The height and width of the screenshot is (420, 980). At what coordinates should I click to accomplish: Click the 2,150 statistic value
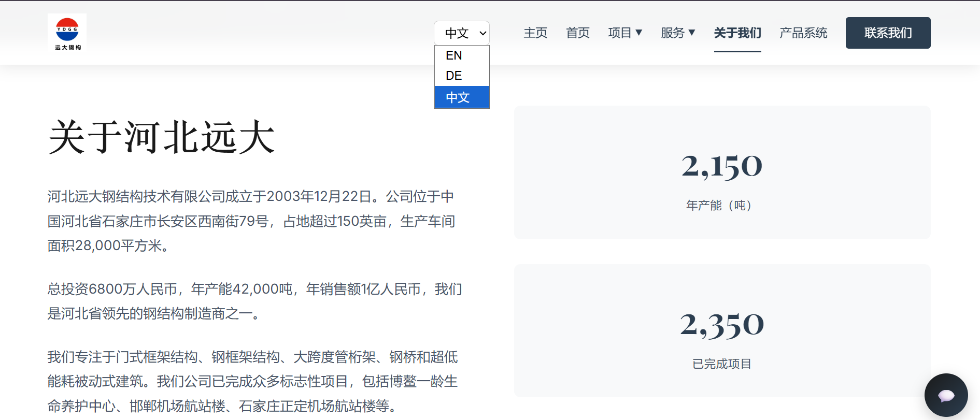click(722, 166)
